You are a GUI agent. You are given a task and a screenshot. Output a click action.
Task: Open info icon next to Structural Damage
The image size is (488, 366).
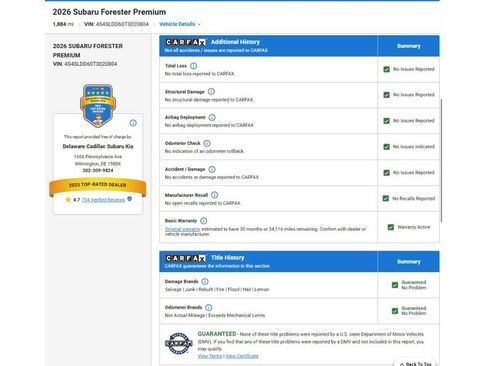tap(211, 92)
